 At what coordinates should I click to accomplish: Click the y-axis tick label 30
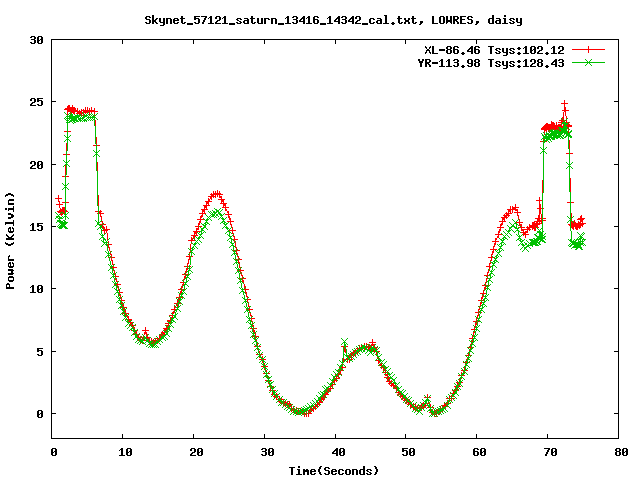click(x=36, y=40)
